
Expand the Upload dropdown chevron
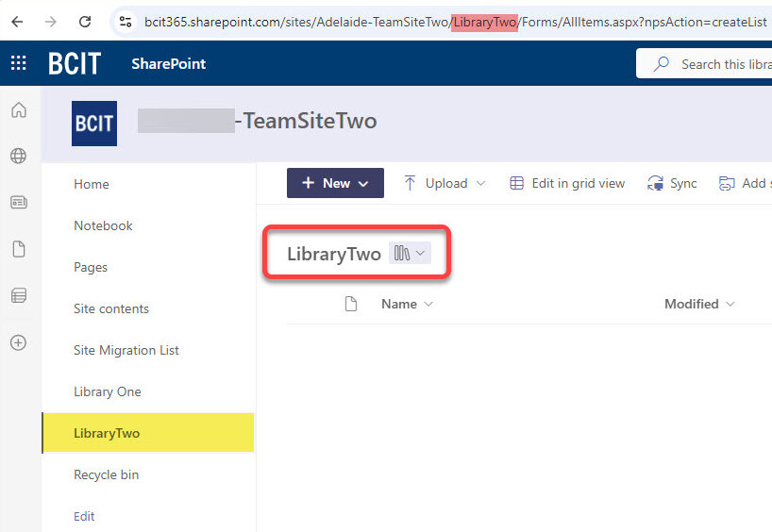(481, 184)
